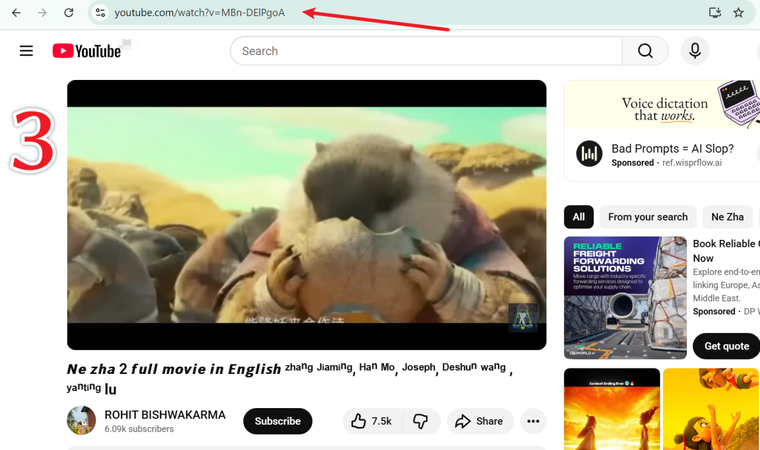This screenshot has width=760, height=450.
Task: Click the magnifying glass search button
Action: tap(645, 51)
